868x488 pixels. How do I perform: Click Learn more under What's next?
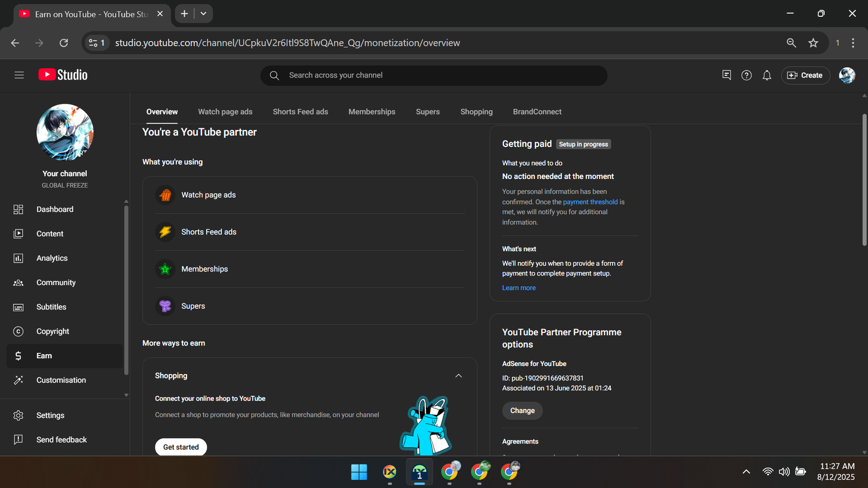[x=519, y=288]
